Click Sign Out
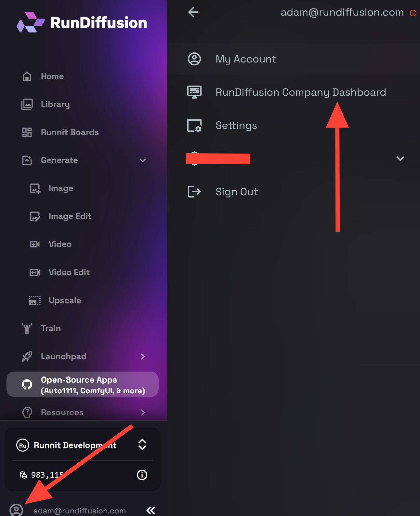Screen dimensions: 420x516 click(237, 192)
